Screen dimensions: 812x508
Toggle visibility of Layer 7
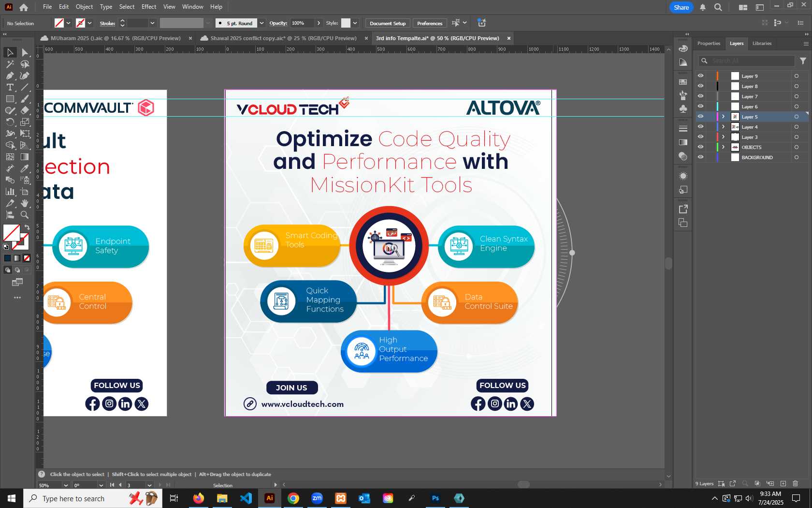[700, 96]
